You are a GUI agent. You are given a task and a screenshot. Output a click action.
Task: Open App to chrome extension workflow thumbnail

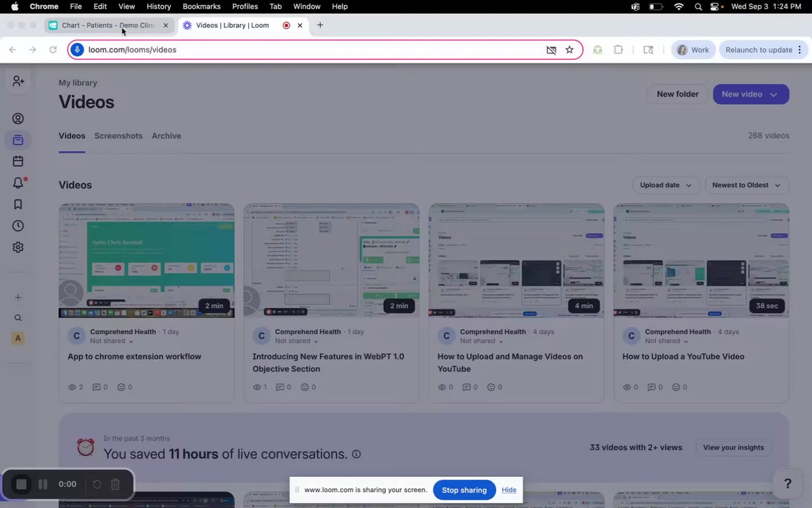pos(147,260)
